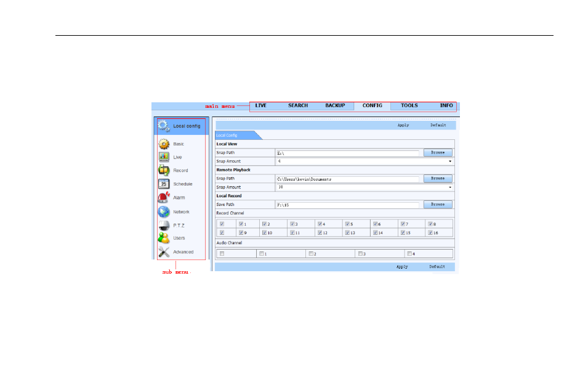Screen dimensions: 588x392
Task: Enable audio channel 3 checkbox
Action: [x=360, y=253]
